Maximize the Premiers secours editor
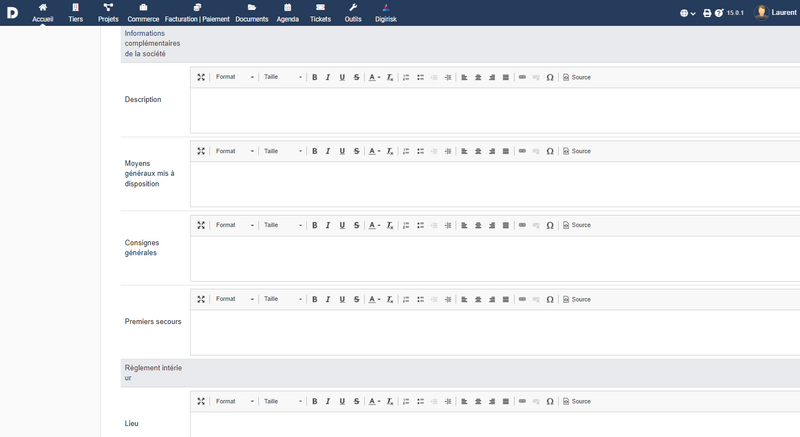The height and width of the screenshot is (437, 800). [x=201, y=299]
